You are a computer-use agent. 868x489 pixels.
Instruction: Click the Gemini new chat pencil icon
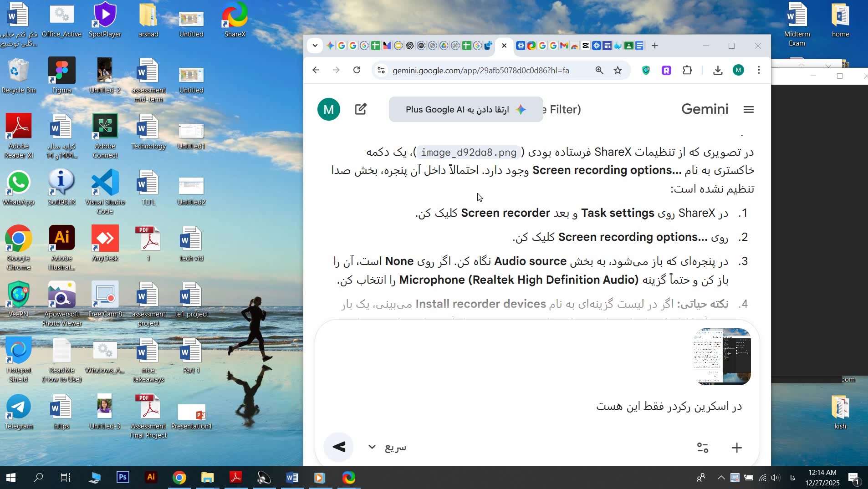click(x=361, y=109)
